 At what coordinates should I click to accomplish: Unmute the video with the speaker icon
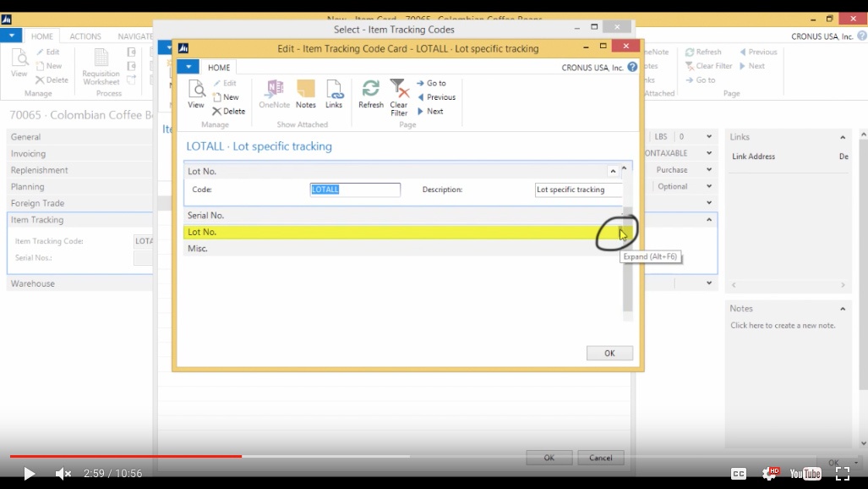click(63, 474)
